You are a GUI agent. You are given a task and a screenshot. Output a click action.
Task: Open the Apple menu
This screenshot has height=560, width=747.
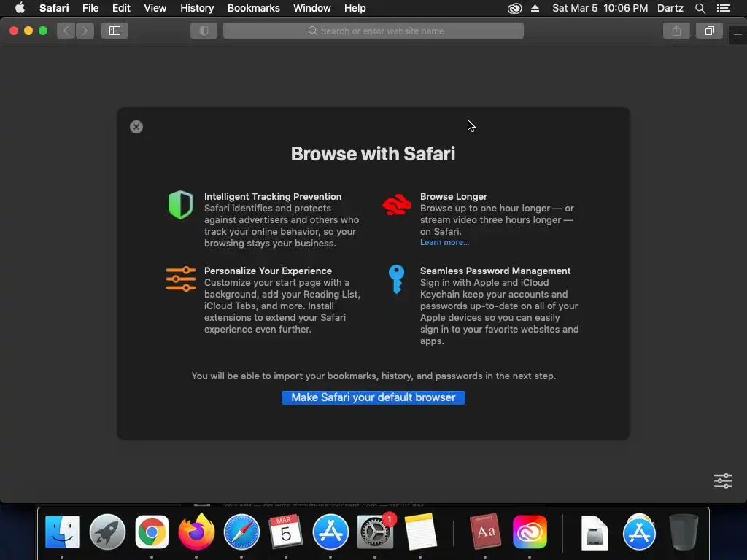click(20, 8)
